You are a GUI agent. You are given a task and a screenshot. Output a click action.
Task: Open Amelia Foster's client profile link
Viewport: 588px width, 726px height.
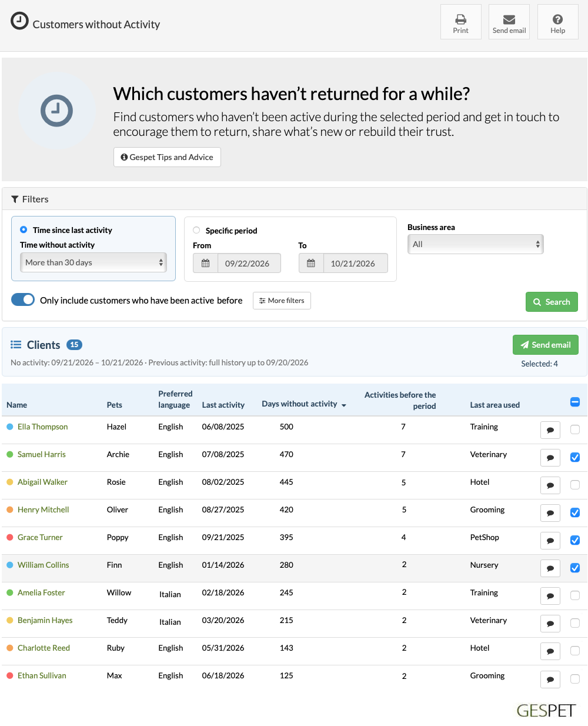(x=41, y=592)
